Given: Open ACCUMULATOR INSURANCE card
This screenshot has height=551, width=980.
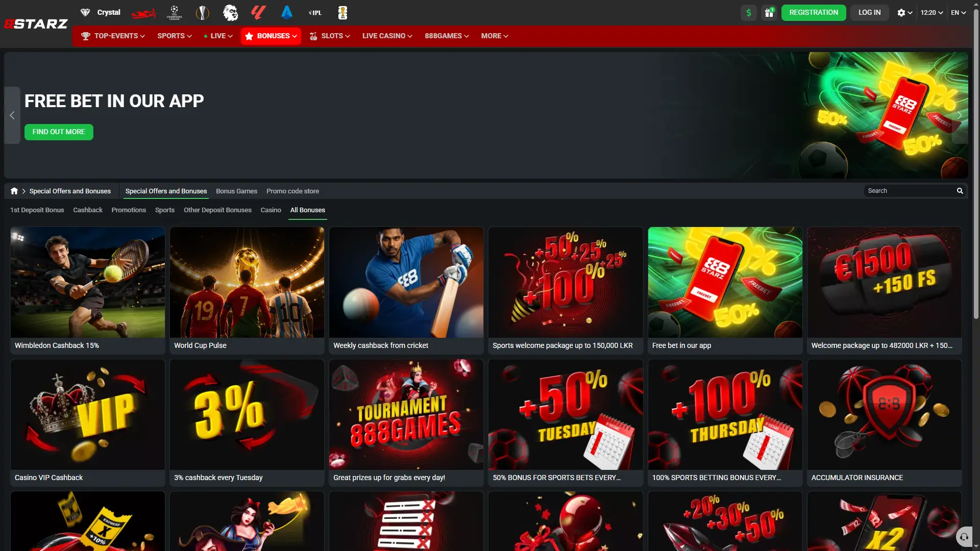Looking at the screenshot, I should 884,423.
